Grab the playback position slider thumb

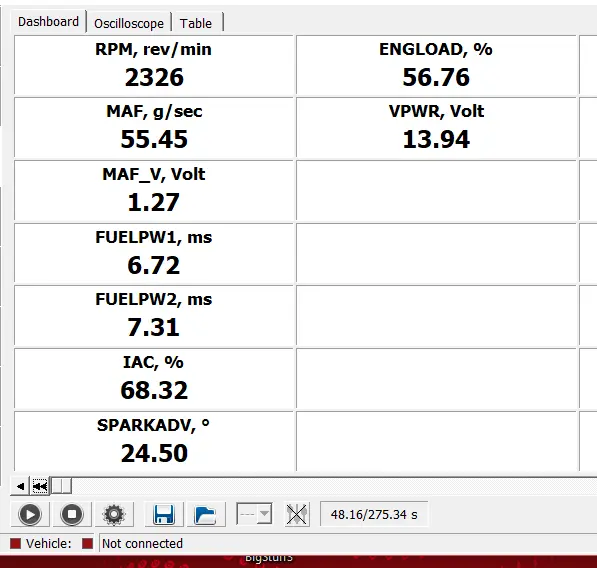(61, 486)
